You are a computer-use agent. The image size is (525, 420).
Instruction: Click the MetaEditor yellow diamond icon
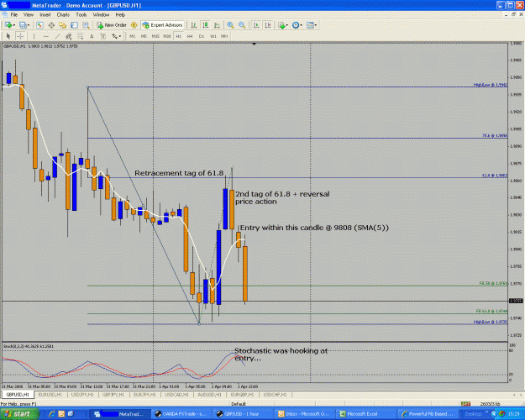[134, 25]
